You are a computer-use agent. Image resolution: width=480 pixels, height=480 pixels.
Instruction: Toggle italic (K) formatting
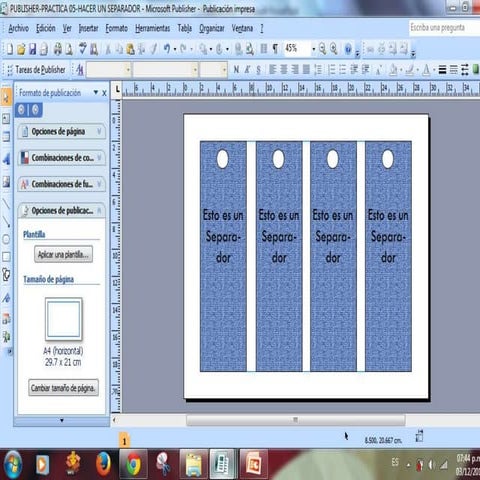coord(247,70)
